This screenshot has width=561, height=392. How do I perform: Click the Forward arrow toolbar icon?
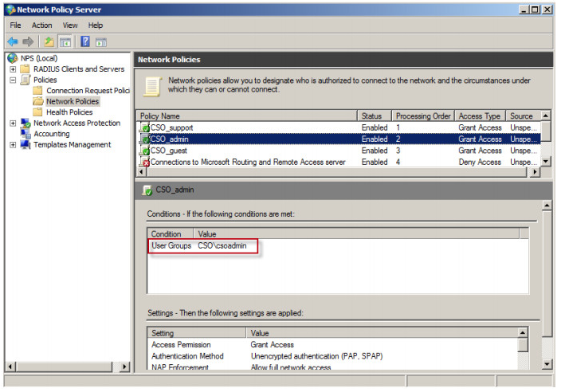coord(29,41)
